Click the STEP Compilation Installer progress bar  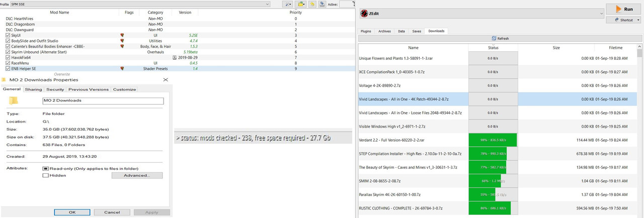[x=493, y=153]
